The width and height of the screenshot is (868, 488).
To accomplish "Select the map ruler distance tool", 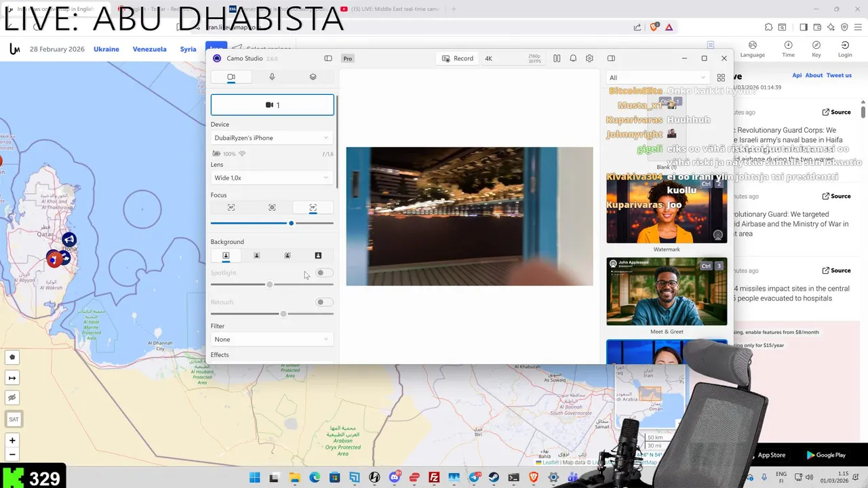I will 12,378.
